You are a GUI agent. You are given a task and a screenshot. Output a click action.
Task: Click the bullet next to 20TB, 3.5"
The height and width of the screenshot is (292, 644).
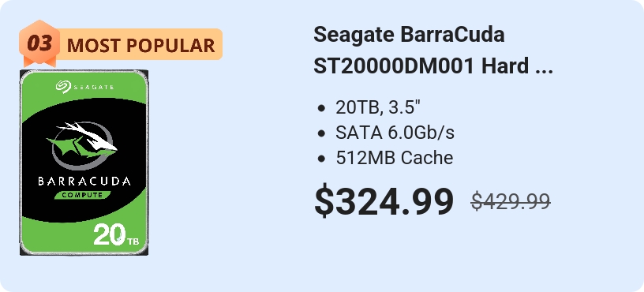321,109
